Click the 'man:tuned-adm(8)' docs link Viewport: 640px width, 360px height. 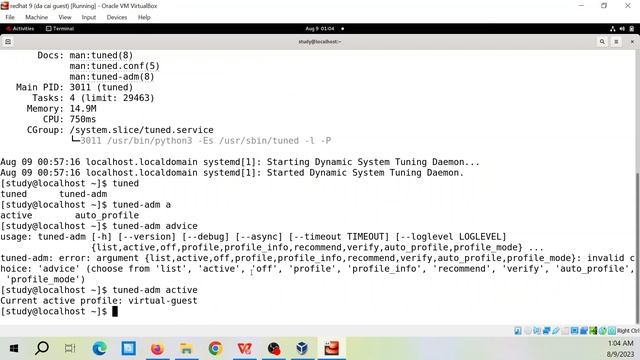tap(112, 76)
